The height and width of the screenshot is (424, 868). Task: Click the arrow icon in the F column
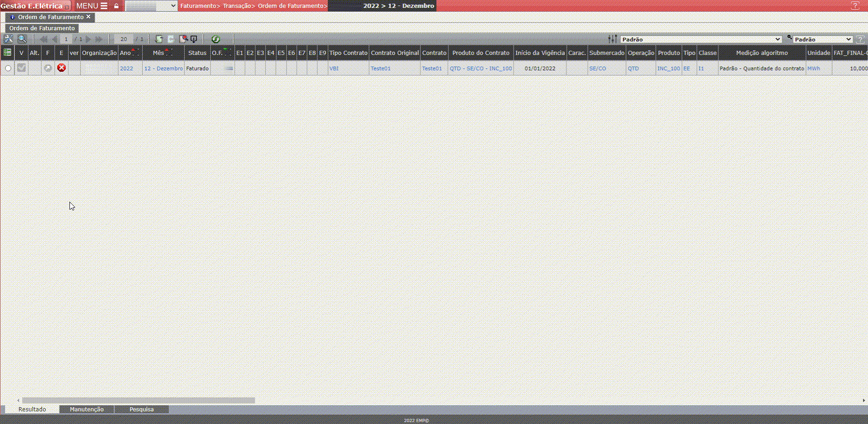coord(48,68)
